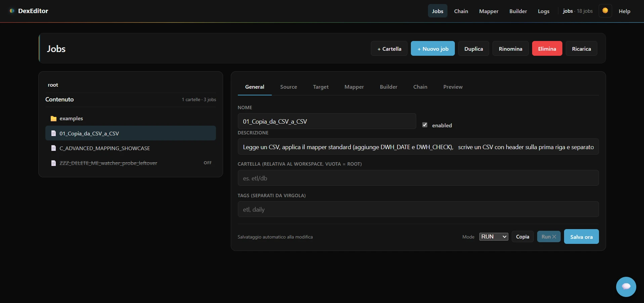This screenshot has width=644, height=303.
Task: Uncheck the enabled checkbox
Action: point(425,125)
